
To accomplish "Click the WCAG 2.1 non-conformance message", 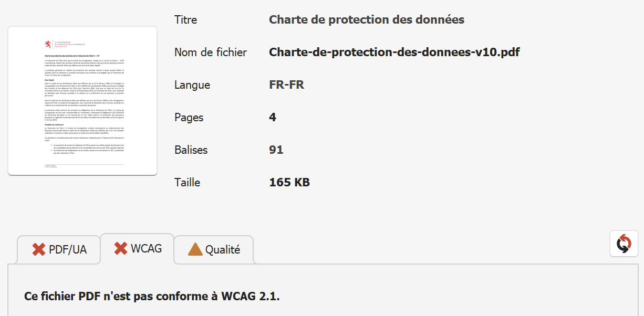I will tap(152, 296).
